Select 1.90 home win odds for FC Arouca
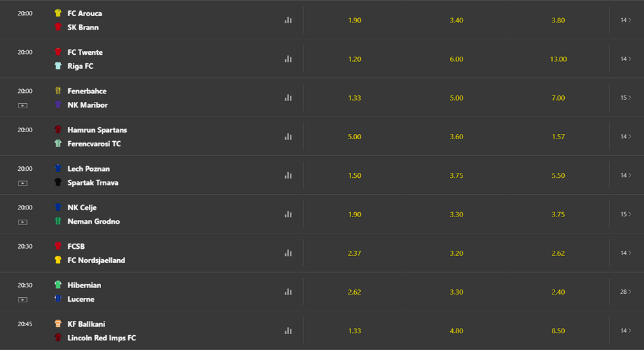 (x=354, y=20)
